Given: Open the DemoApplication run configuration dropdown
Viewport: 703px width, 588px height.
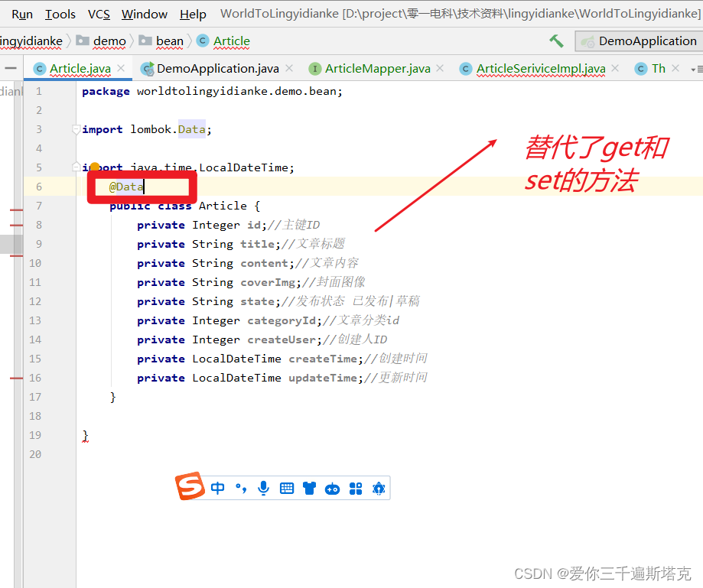Looking at the screenshot, I should pyautogui.click(x=640, y=41).
